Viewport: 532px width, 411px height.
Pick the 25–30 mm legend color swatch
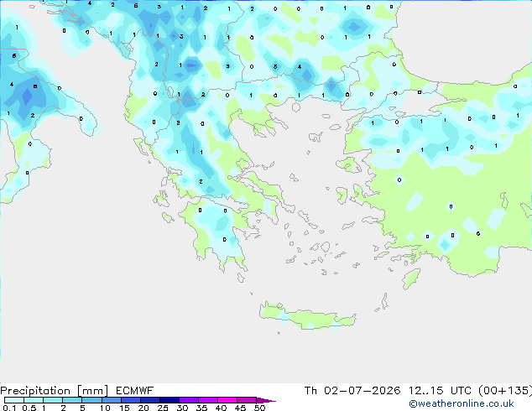[169, 400]
